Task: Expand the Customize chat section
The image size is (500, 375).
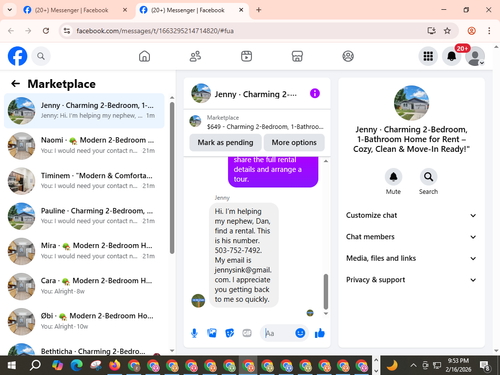Action: (x=411, y=215)
